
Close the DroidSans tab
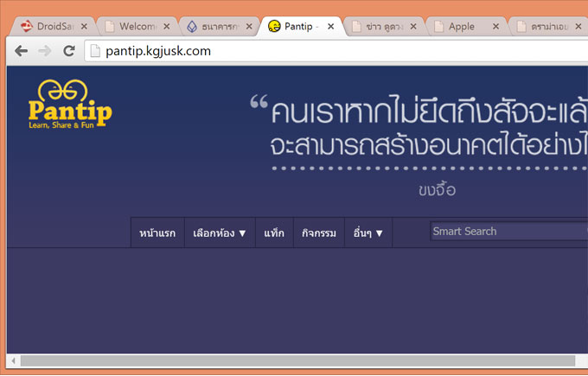click(84, 27)
